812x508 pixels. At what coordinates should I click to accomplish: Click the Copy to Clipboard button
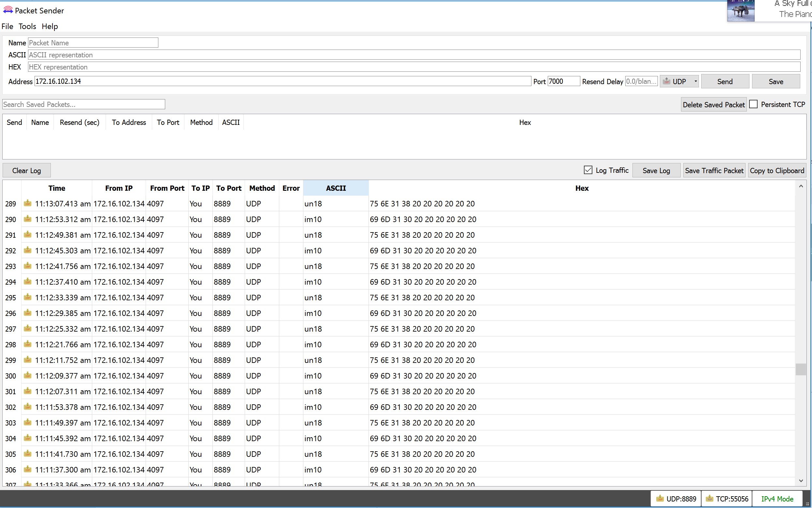tap(777, 170)
